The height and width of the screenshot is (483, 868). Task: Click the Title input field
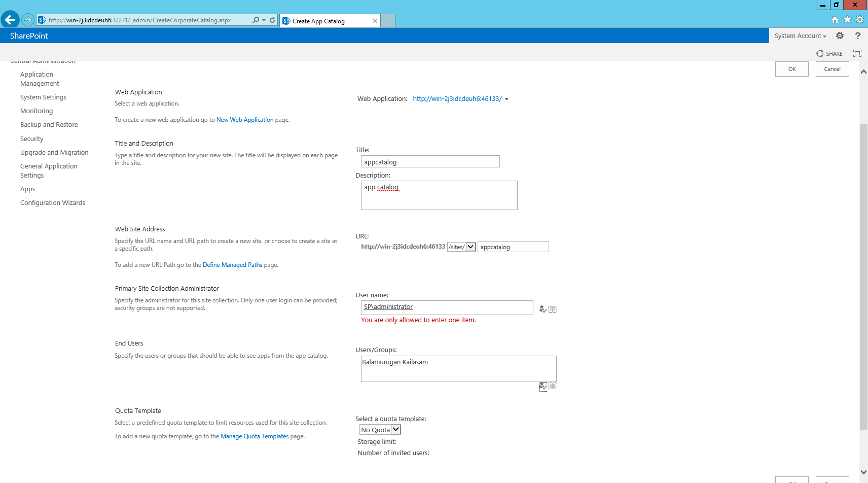pyautogui.click(x=430, y=161)
